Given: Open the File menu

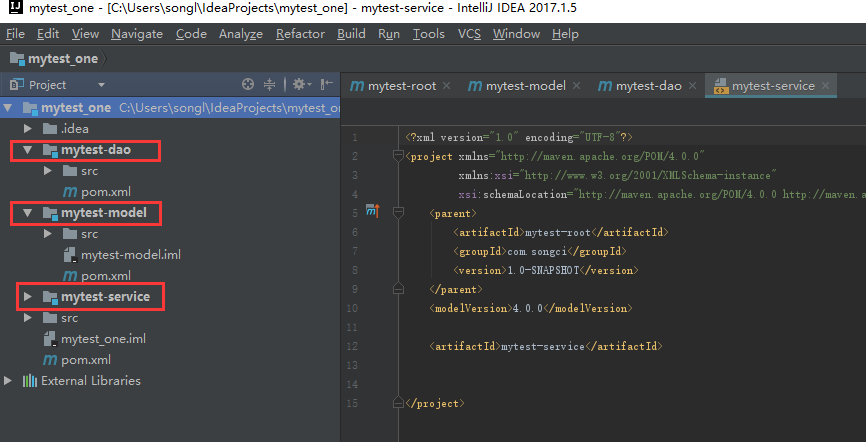Looking at the screenshot, I should [x=15, y=34].
